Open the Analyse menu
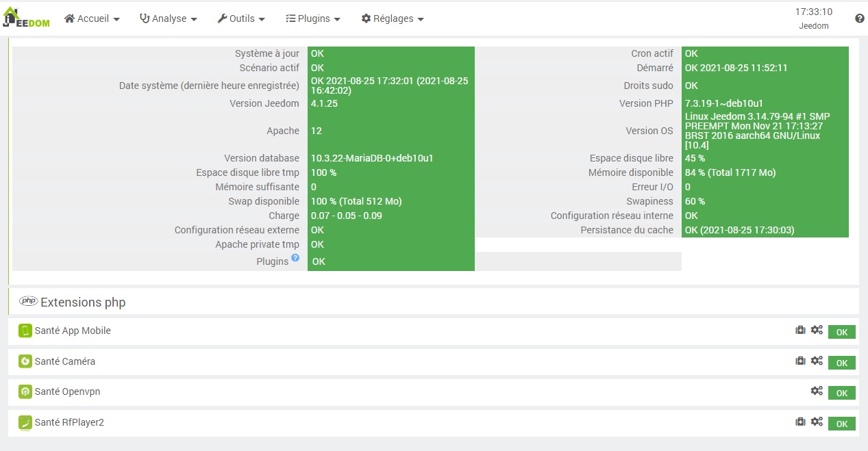This screenshot has width=868, height=451. [x=169, y=18]
